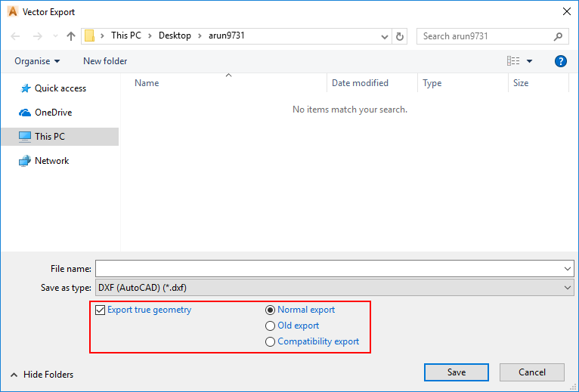
Task: Click the search magnifier icon
Action: point(559,35)
